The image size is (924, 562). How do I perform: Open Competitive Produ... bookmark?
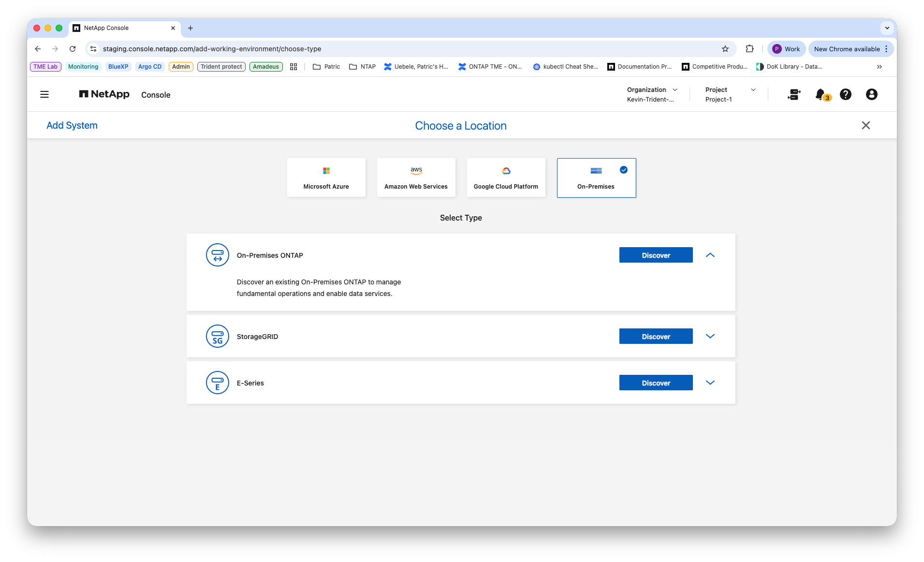tap(715, 67)
